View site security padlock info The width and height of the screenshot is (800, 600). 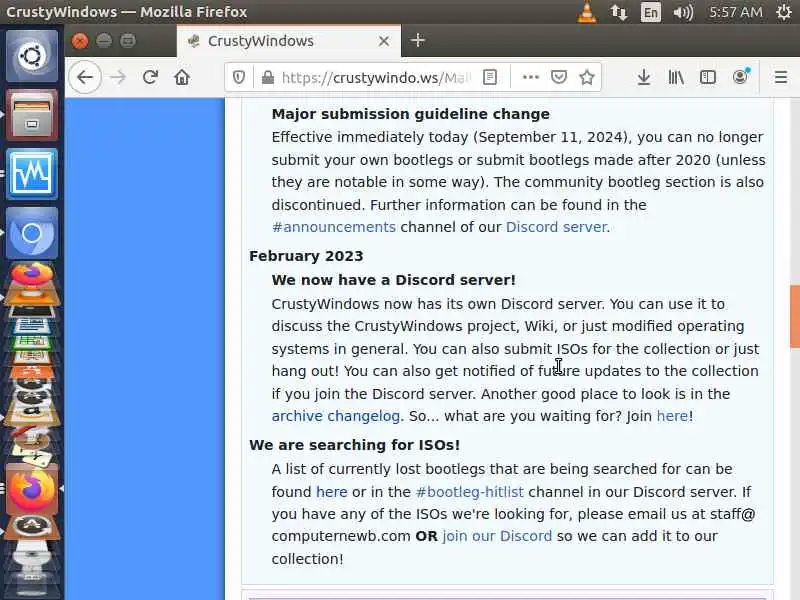pyautogui.click(x=267, y=78)
